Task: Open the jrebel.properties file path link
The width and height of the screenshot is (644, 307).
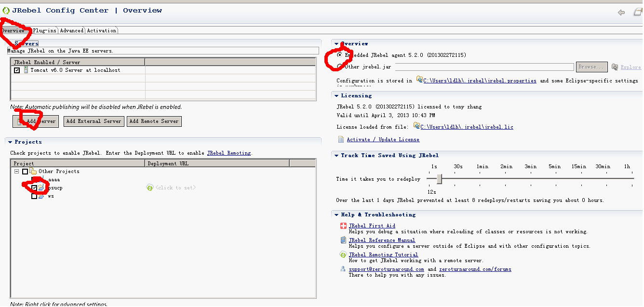Action: (480, 80)
